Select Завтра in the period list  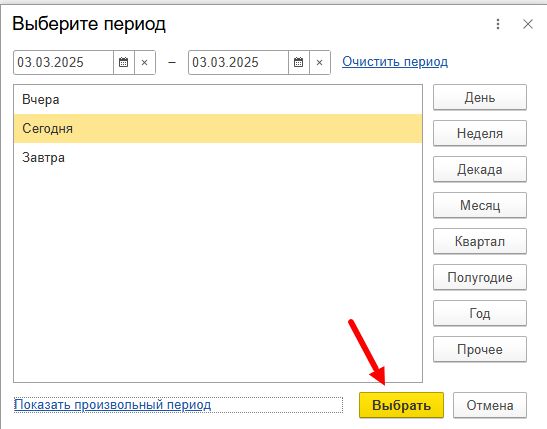218,157
